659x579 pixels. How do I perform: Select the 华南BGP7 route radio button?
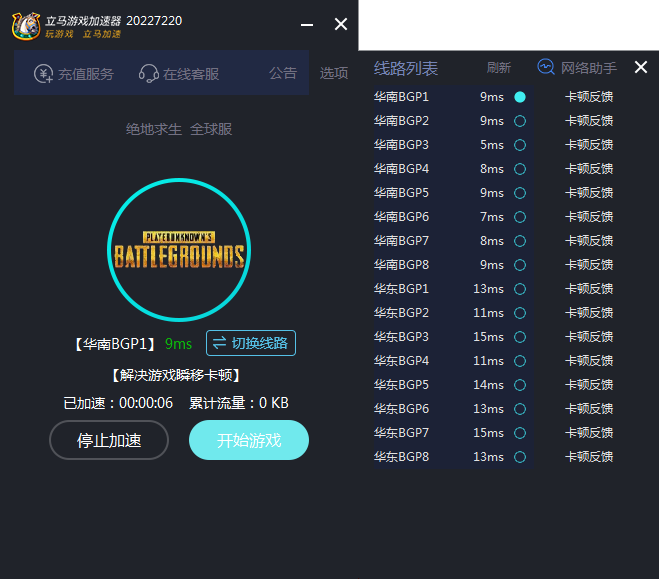(520, 241)
